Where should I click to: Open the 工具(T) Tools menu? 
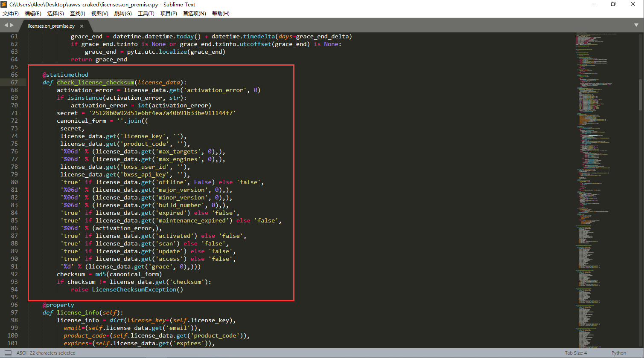pos(146,14)
